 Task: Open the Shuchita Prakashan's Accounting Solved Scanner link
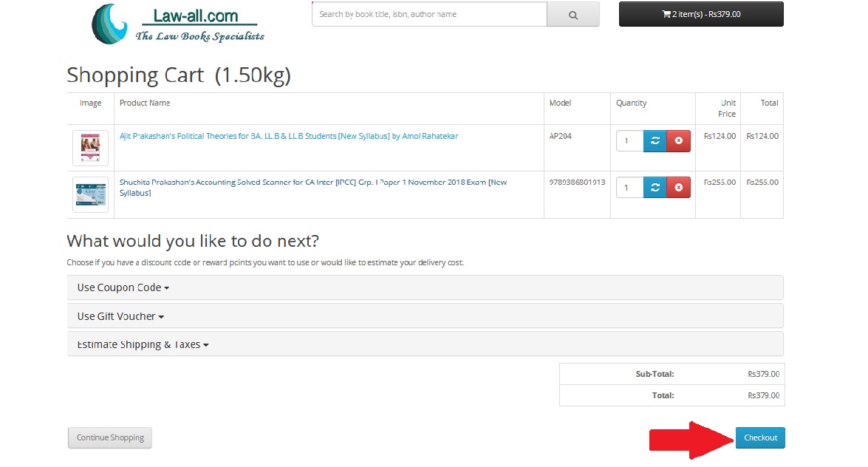313,187
